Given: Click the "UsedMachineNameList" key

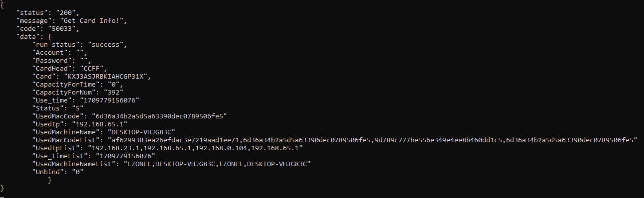Looking at the screenshot, I should pyautogui.click(x=74, y=164).
